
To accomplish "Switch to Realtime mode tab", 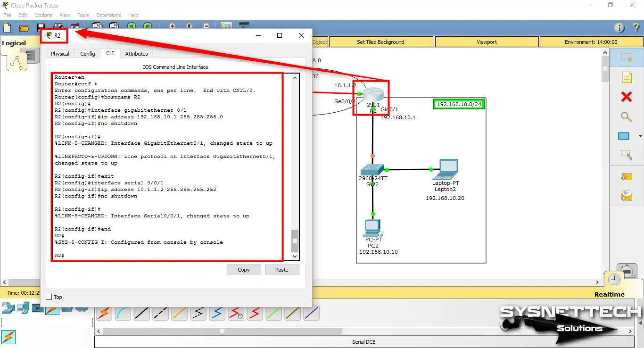I will pos(609,294).
